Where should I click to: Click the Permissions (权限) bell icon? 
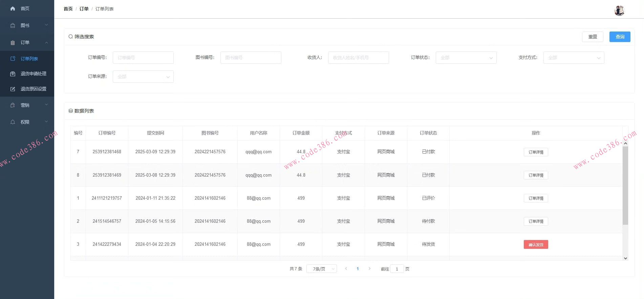click(13, 122)
